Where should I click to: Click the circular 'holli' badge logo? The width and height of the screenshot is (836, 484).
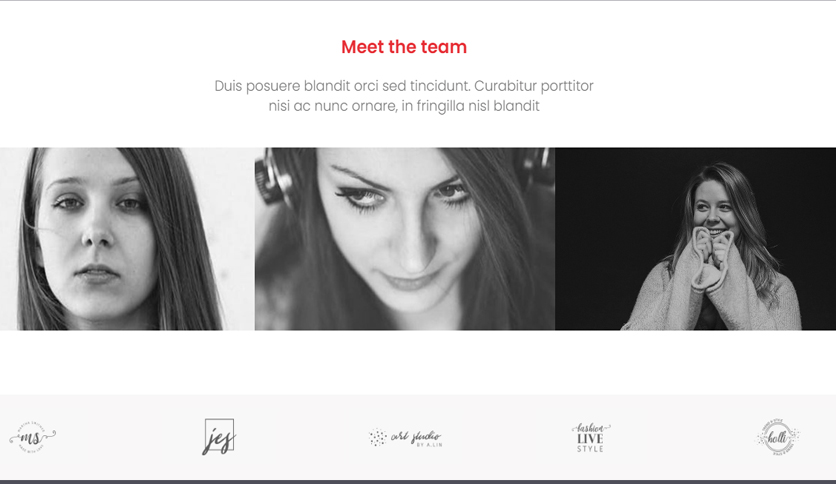point(777,437)
